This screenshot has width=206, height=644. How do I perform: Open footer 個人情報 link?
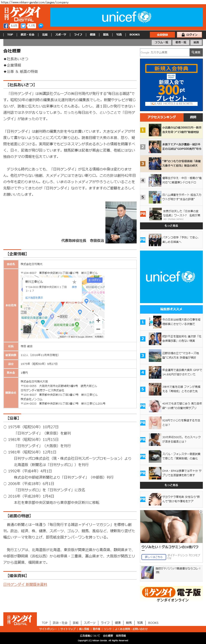coord(84,629)
